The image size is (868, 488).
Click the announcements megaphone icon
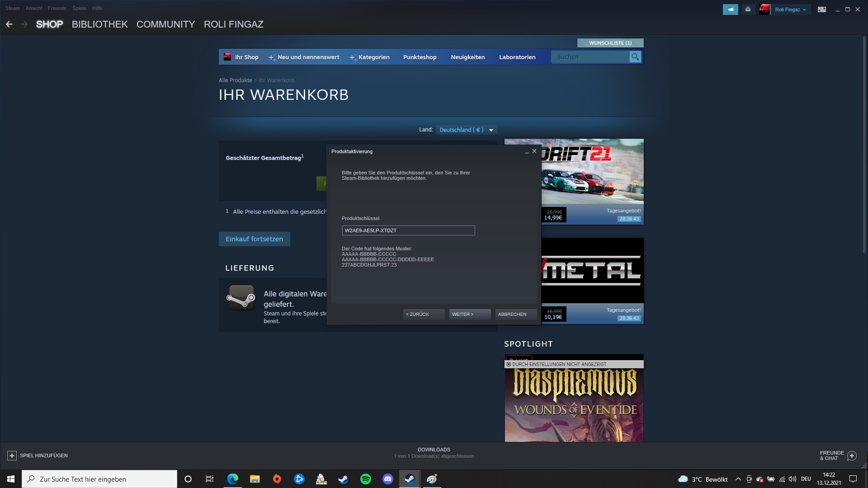click(x=730, y=9)
